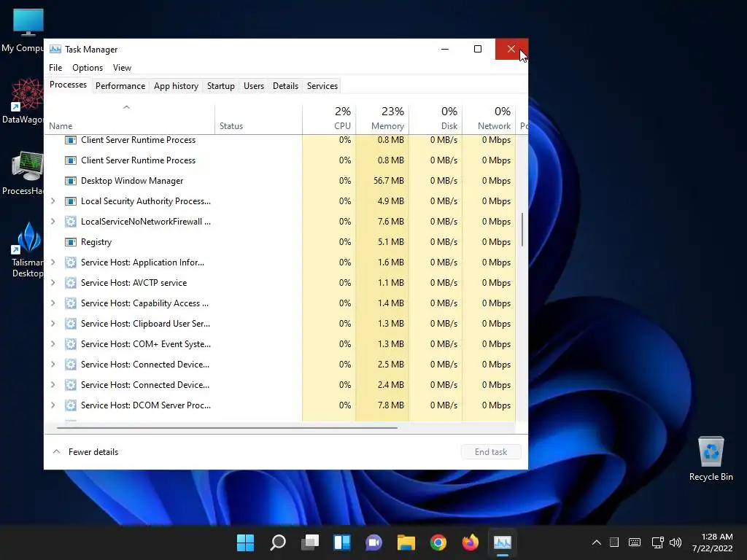747x560 pixels.
Task: Click the Service Host: DCOM Server Proc gear icon
Action: (71, 405)
